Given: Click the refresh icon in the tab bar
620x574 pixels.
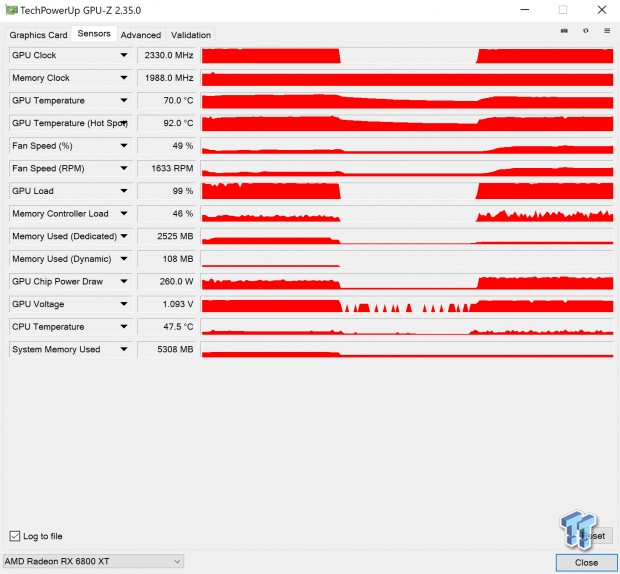Looking at the screenshot, I should tap(586, 30).
